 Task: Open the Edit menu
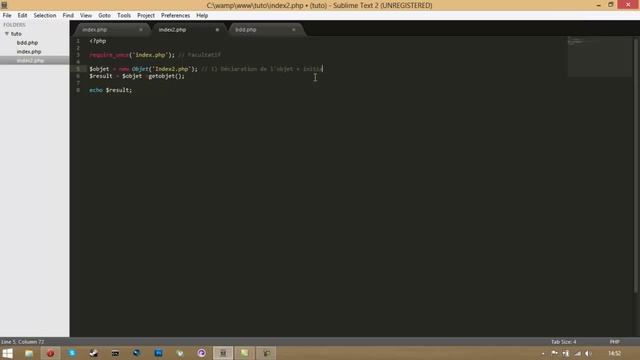(x=22, y=16)
